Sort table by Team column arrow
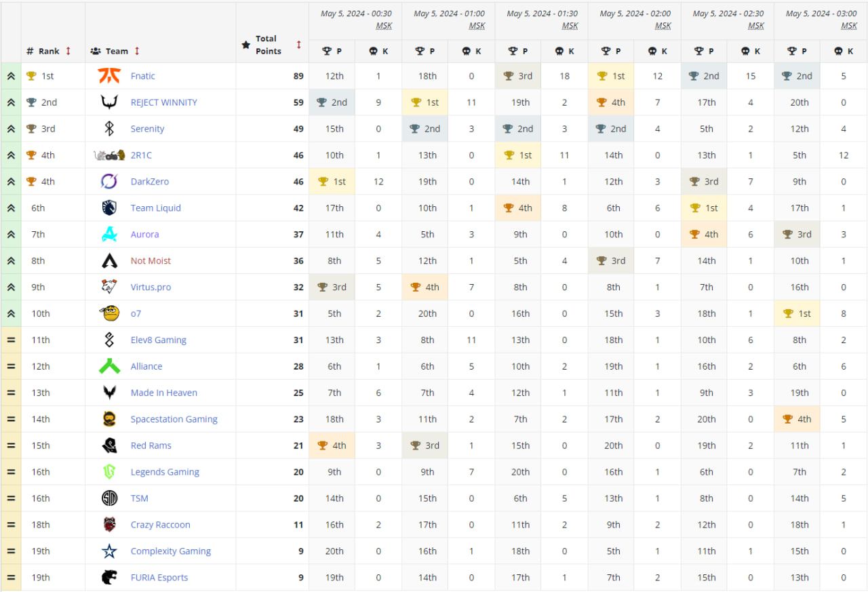The image size is (868, 592). [137, 51]
